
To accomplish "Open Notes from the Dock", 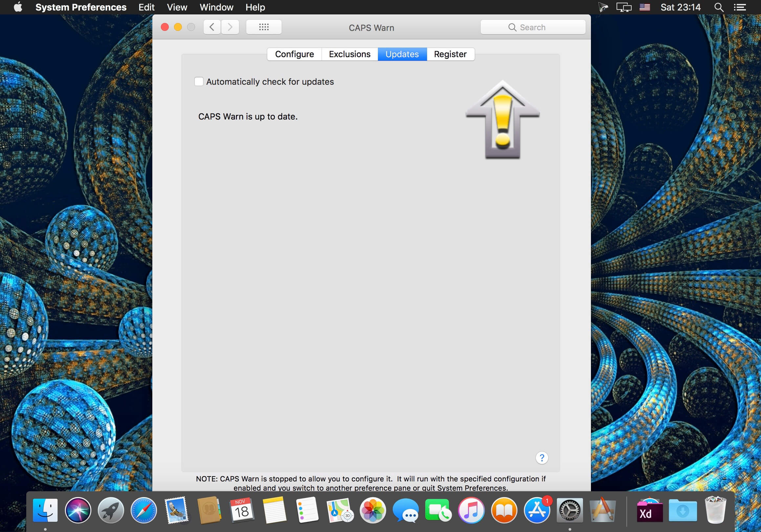I will click(274, 510).
